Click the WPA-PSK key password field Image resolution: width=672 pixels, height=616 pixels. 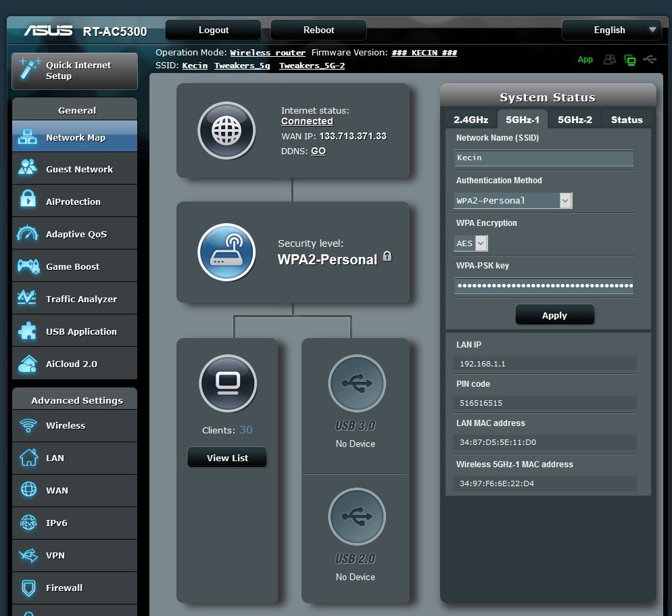[544, 285]
